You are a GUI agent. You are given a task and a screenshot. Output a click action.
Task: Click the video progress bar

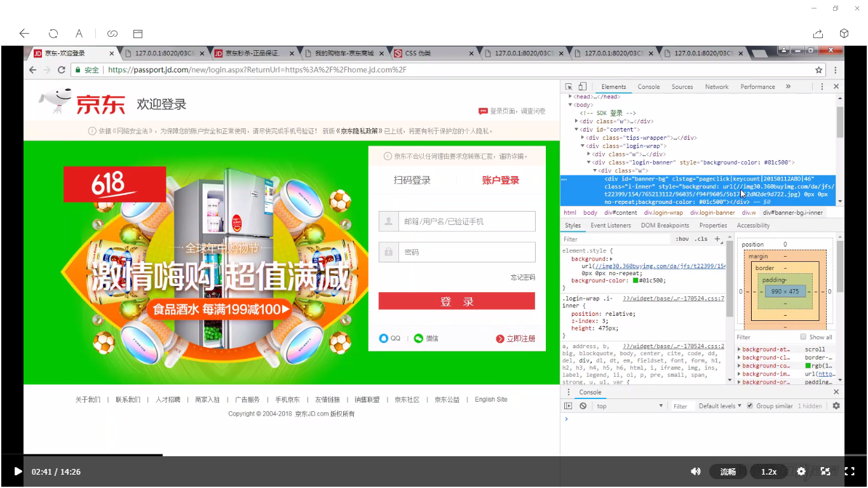pyautogui.click(x=434, y=455)
